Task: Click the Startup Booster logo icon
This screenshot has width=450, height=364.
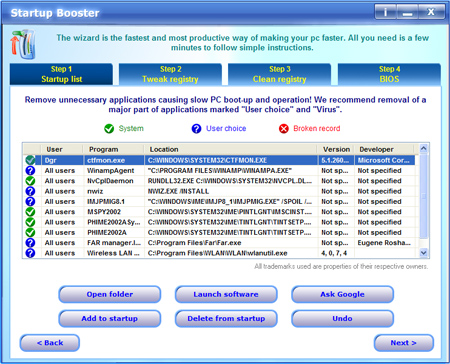Action: pos(23,44)
